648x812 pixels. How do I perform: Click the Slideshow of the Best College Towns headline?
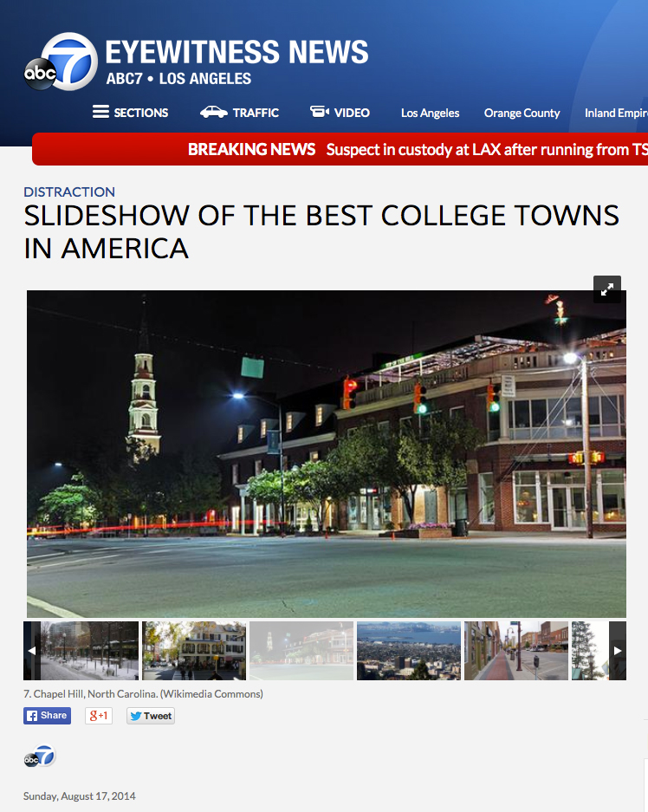[321, 232]
